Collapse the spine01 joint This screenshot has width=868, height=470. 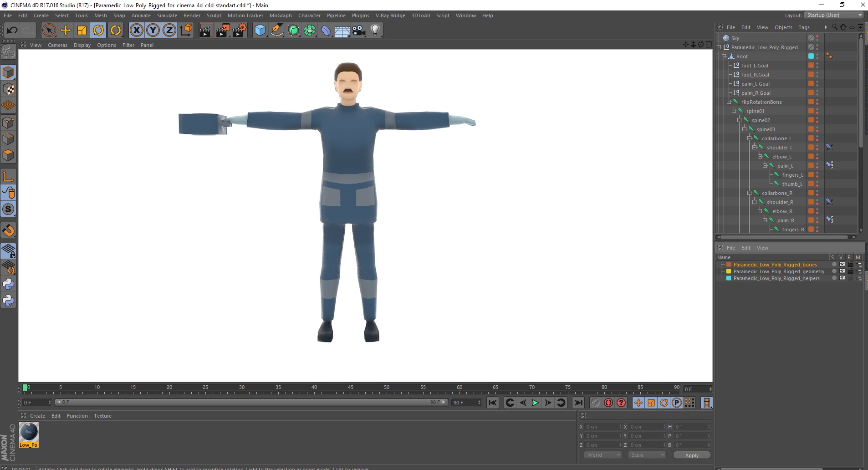734,111
